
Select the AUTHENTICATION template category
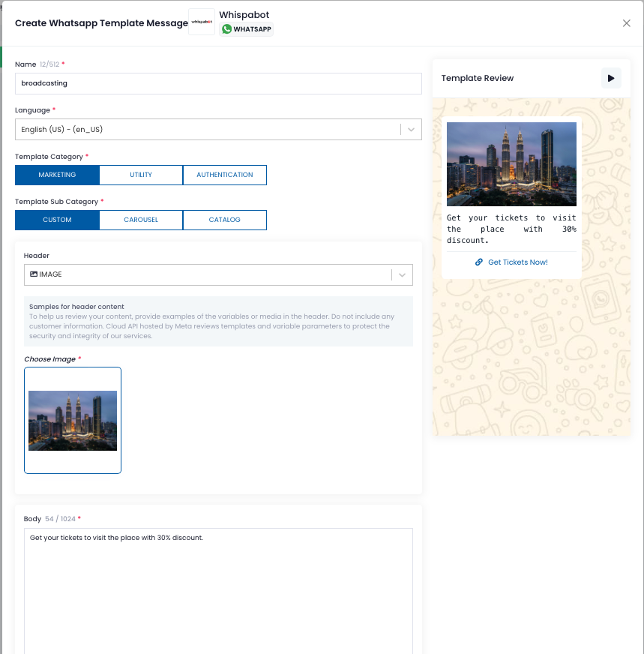pyautogui.click(x=225, y=175)
